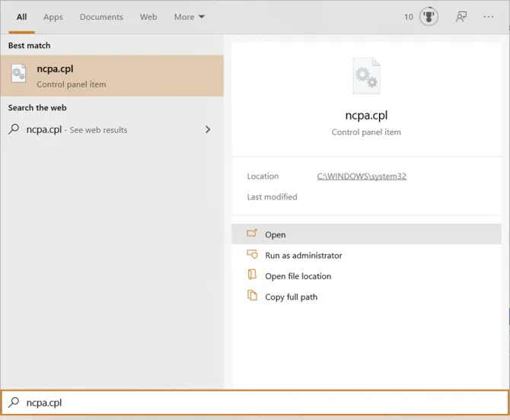Select the Web tab
Viewport: 510px width, 420px height.
(x=148, y=17)
